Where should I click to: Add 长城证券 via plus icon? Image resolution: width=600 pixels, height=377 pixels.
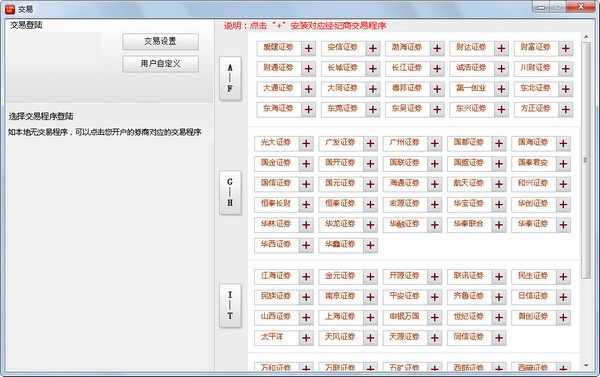pyautogui.click(x=373, y=69)
